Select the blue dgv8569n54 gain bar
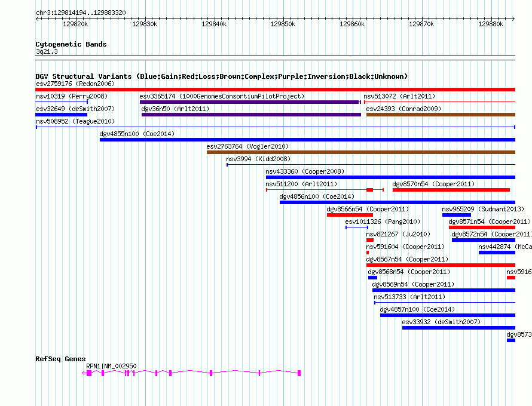Screen dimensions: 532x406 click(x=444, y=290)
